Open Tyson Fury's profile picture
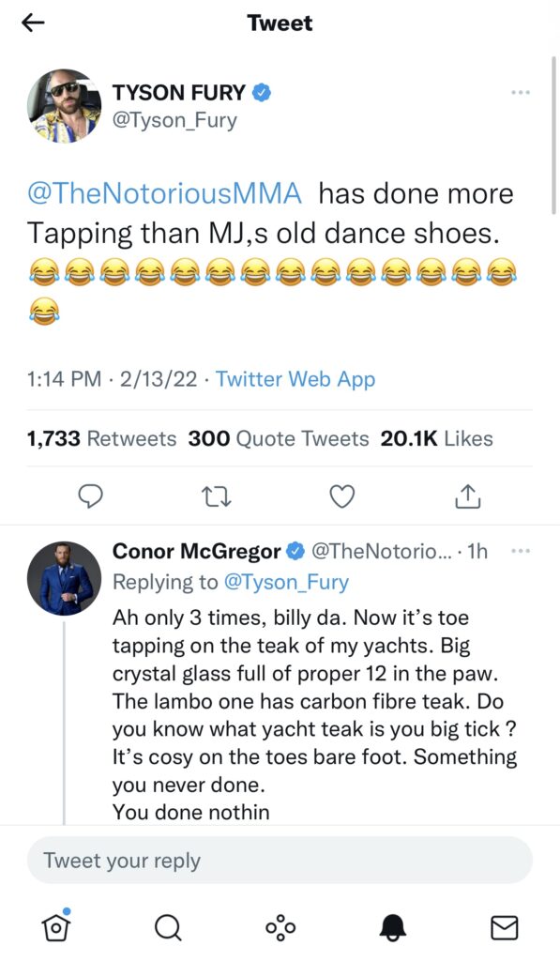Viewport: 560px width, 961px height. [x=65, y=106]
